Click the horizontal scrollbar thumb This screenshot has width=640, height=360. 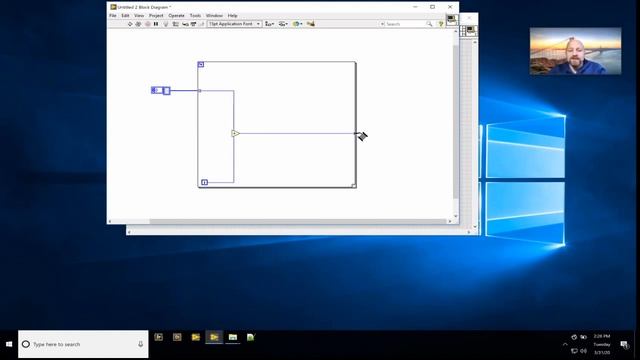(298, 222)
